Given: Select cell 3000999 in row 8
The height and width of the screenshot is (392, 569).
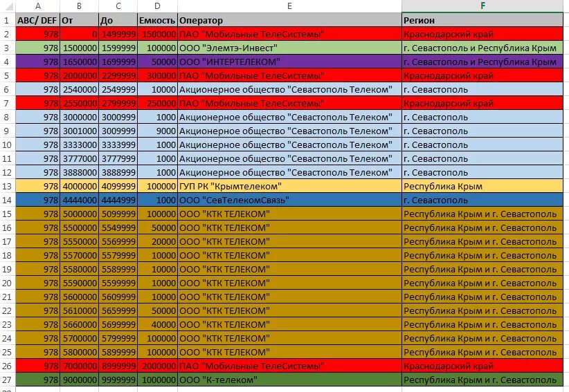Looking at the screenshot, I should point(118,117).
